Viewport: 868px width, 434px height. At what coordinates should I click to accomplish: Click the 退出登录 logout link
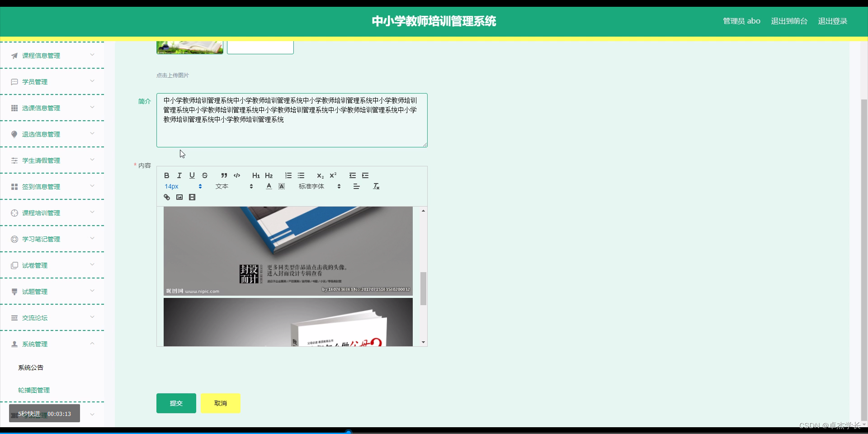[832, 21]
